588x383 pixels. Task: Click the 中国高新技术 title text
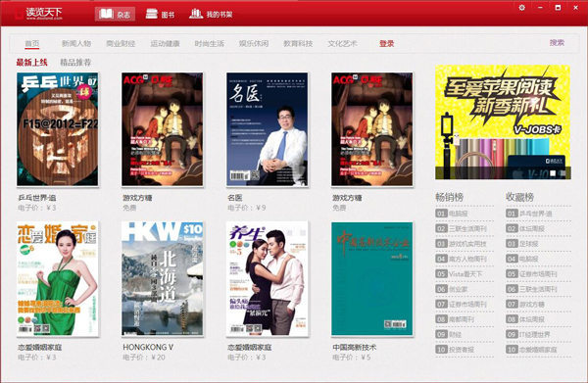(355, 348)
